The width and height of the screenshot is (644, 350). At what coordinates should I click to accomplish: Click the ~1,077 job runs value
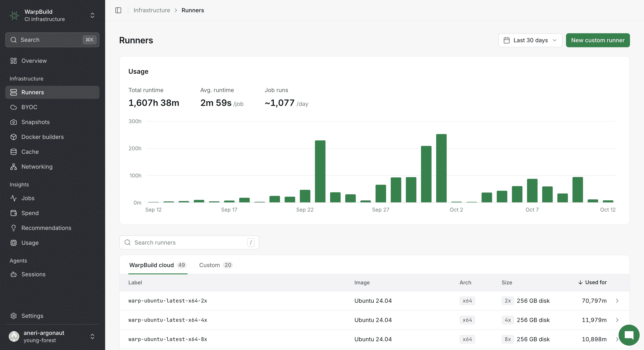(x=280, y=103)
